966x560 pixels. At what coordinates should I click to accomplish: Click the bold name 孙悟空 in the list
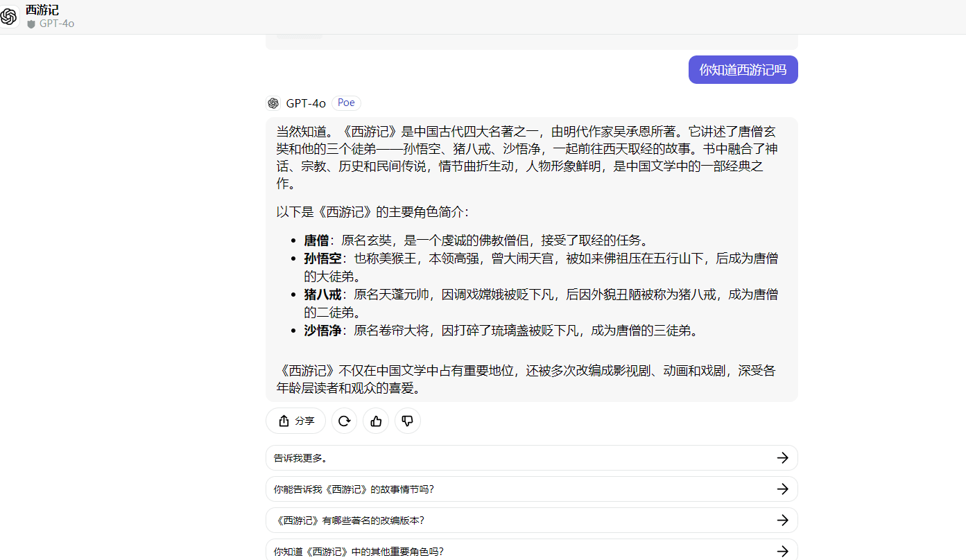(x=322, y=259)
